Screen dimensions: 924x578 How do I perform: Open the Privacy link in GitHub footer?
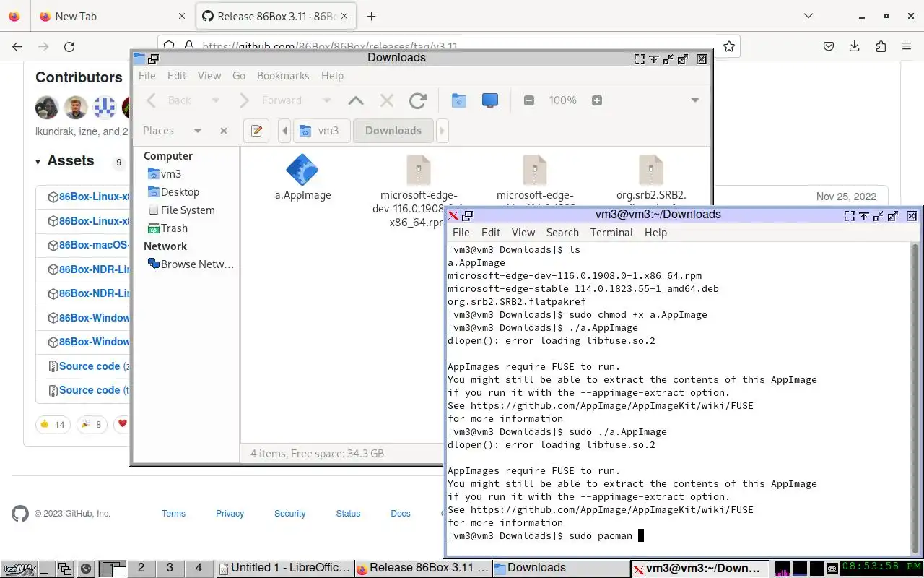(230, 514)
